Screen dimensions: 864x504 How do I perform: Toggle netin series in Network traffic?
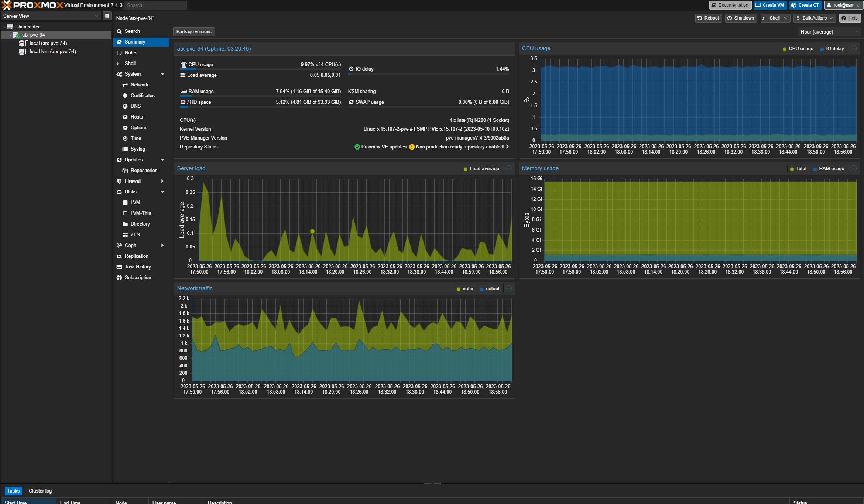coord(465,289)
